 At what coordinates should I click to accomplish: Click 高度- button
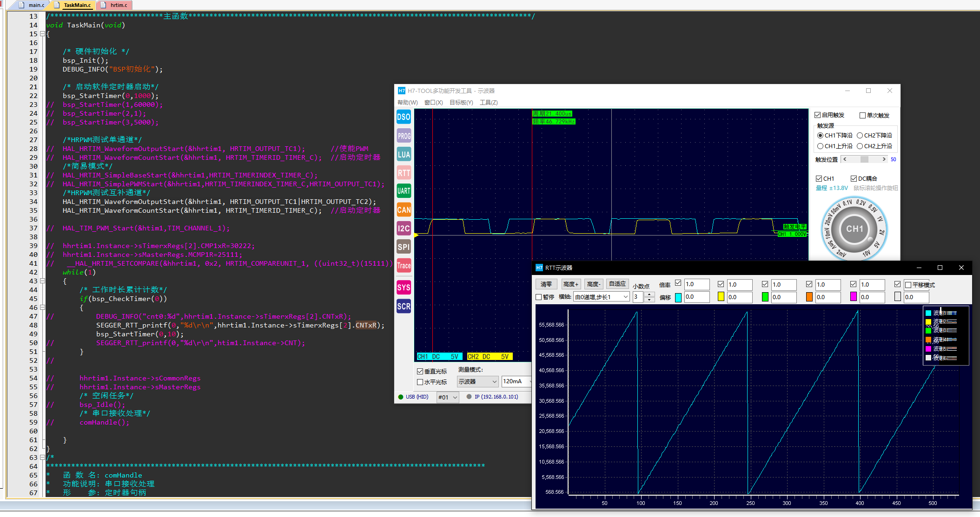point(594,284)
